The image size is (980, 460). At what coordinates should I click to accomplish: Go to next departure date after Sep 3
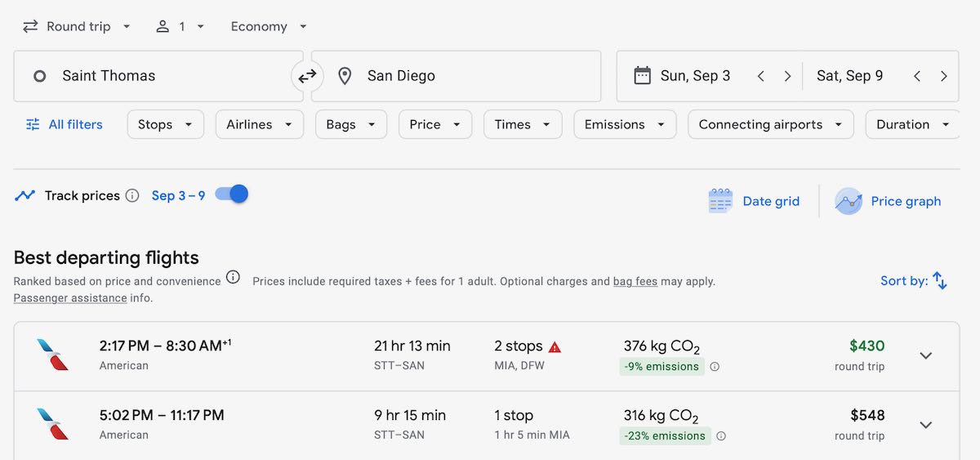(787, 76)
